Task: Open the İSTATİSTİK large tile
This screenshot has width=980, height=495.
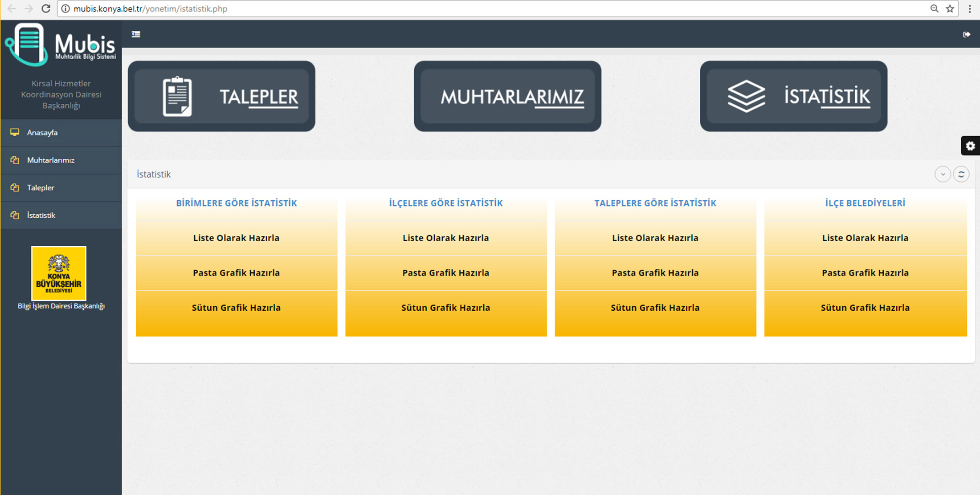Action: click(x=793, y=96)
